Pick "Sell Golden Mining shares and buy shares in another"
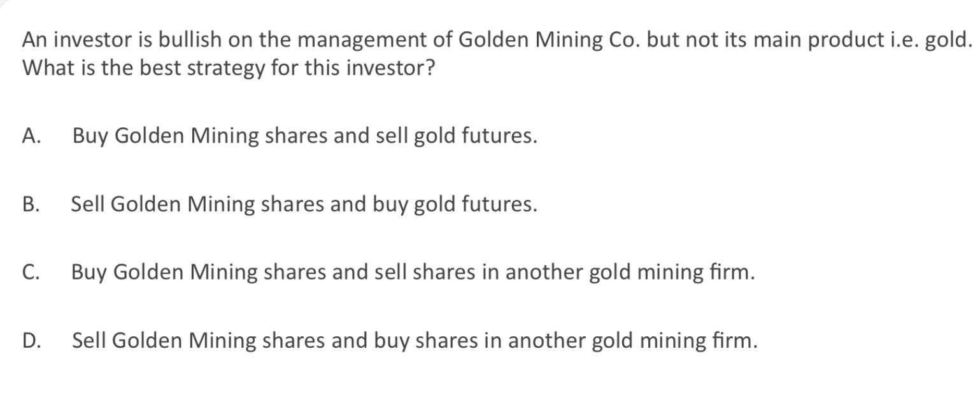980x407 pixels. (415, 341)
